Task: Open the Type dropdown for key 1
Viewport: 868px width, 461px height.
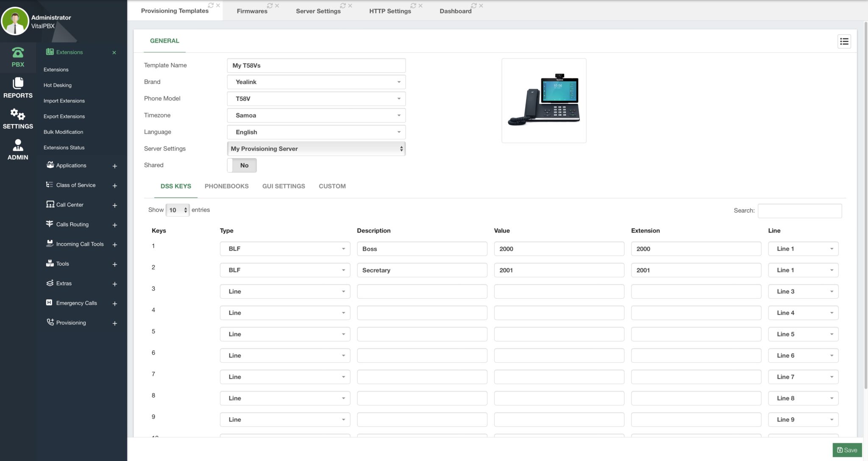Action: (285, 249)
